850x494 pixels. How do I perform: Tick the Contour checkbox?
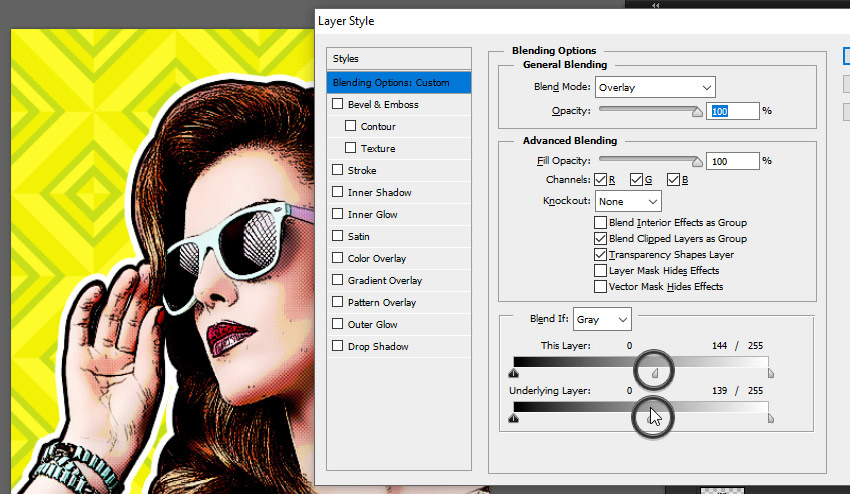pyautogui.click(x=351, y=126)
